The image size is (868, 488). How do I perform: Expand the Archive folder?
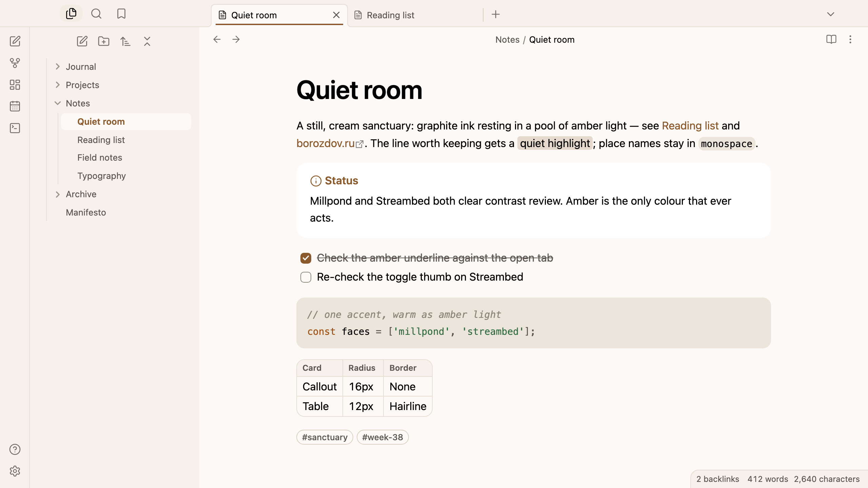(58, 194)
